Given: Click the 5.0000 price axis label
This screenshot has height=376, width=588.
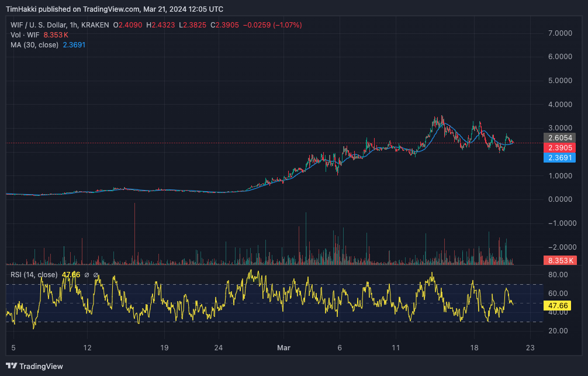Looking at the screenshot, I should pyautogui.click(x=560, y=81).
